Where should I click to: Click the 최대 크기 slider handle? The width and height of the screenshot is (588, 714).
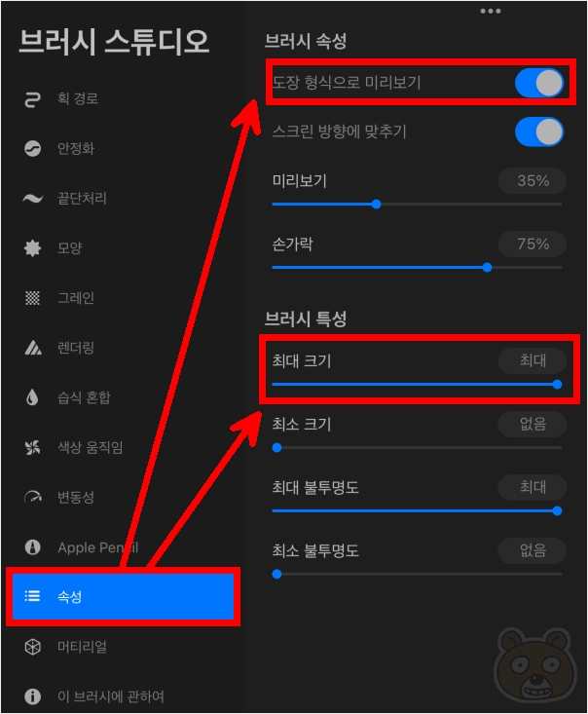coord(557,385)
